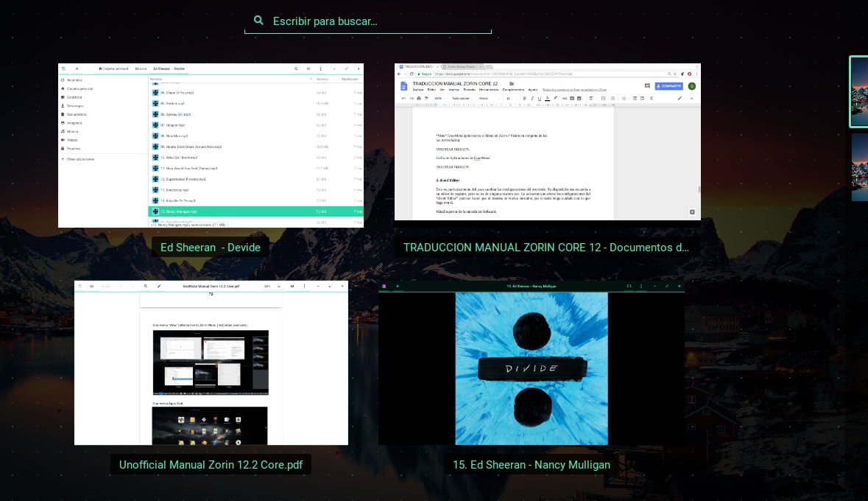Click the Descargas icon in the Files sidebar
The image size is (868, 501).
[63, 105]
